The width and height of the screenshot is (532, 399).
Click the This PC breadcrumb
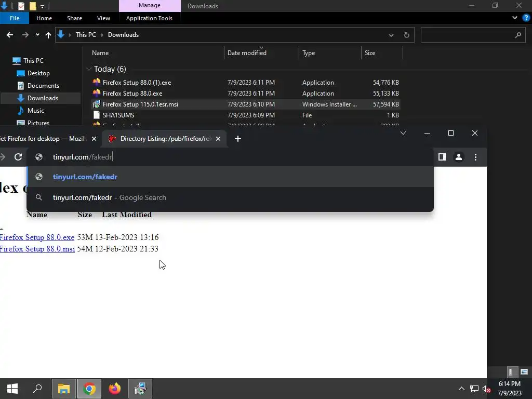click(86, 35)
